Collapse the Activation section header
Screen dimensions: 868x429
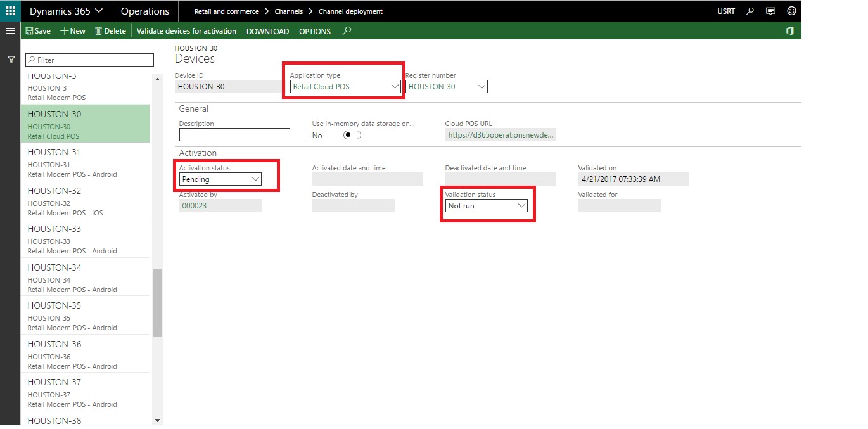click(198, 153)
